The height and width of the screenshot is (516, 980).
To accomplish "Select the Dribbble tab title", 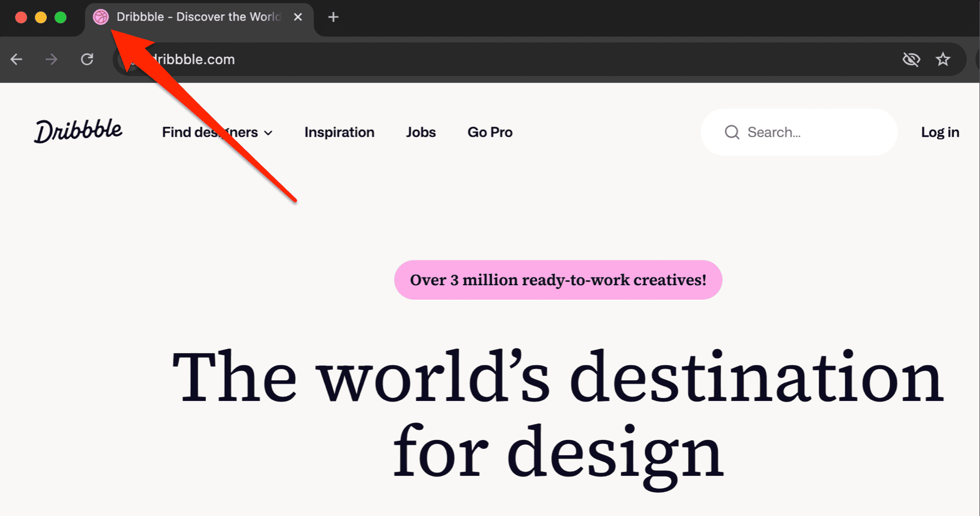I will [x=199, y=17].
